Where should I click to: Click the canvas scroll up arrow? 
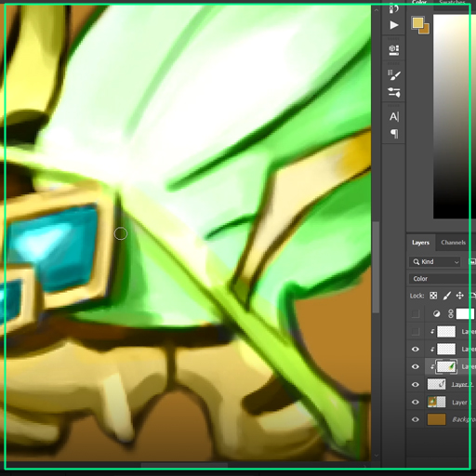(376, 10)
